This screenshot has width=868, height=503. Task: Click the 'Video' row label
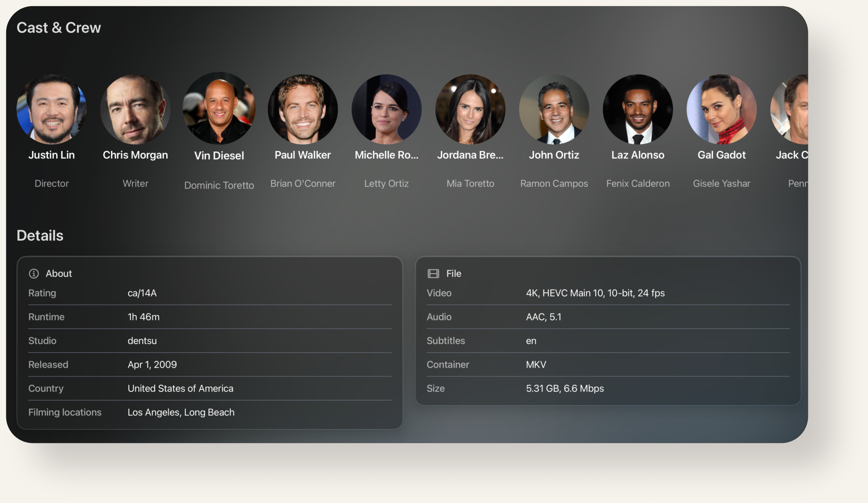click(439, 293)
